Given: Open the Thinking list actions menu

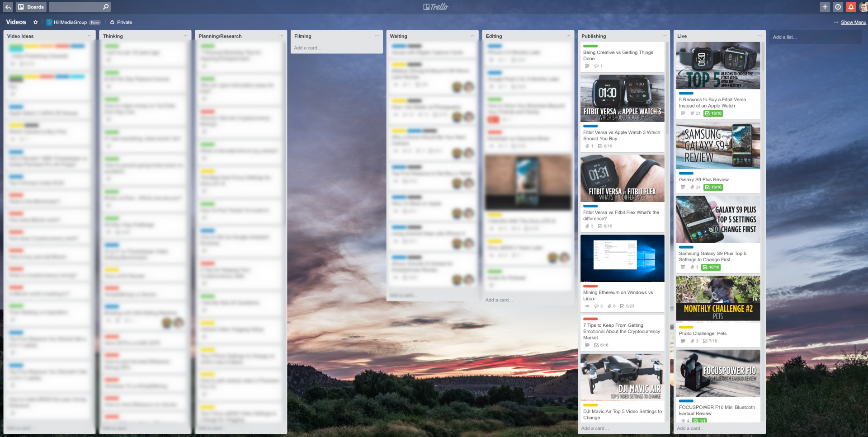Looking at the screenshot, I should [x=185, y=36].
